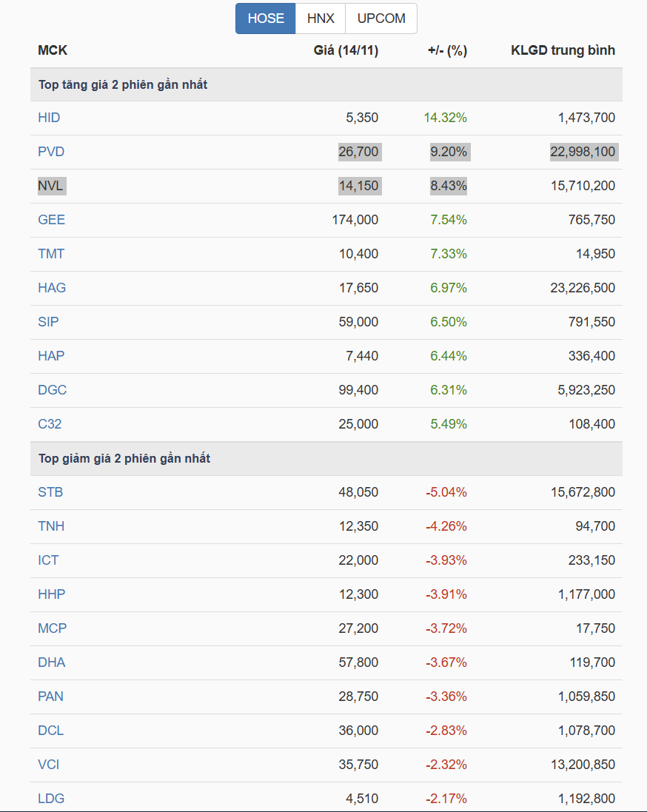Image resolution: width=647 pixels, height=812 pixels.
Task: Open the HID stock ticker link
Action: click(49, 118)
